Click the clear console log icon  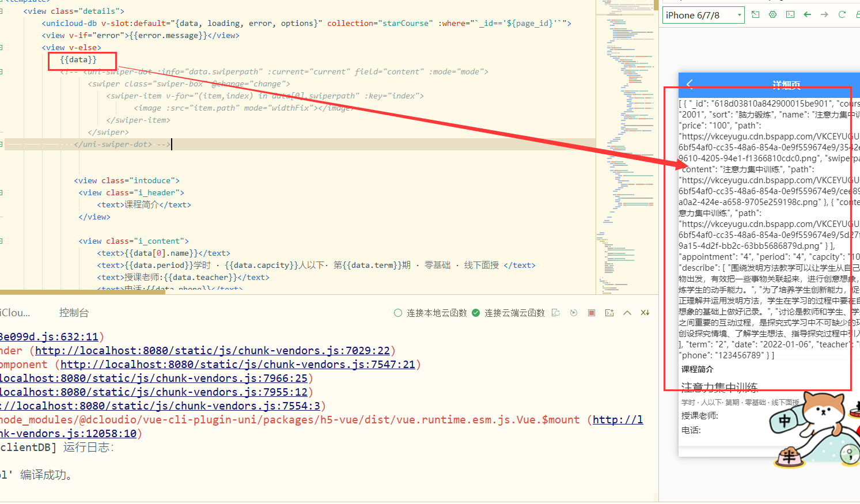pyautogui.click(x=645, y=313)
